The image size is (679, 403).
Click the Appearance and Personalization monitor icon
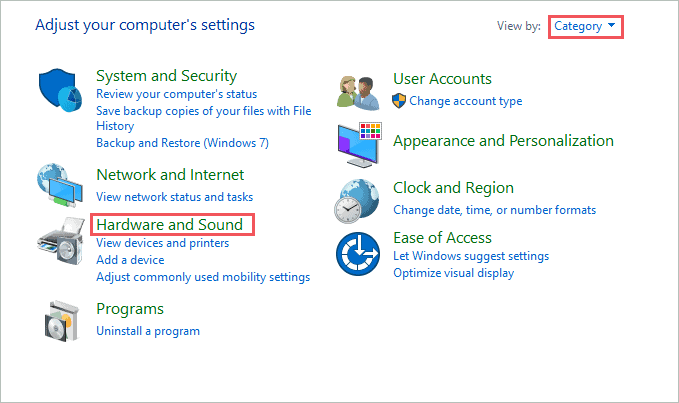click(x=359, y=145)
